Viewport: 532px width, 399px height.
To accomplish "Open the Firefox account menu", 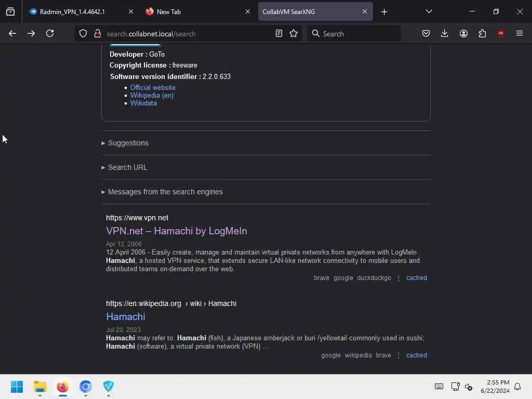I will click(463, 33).
